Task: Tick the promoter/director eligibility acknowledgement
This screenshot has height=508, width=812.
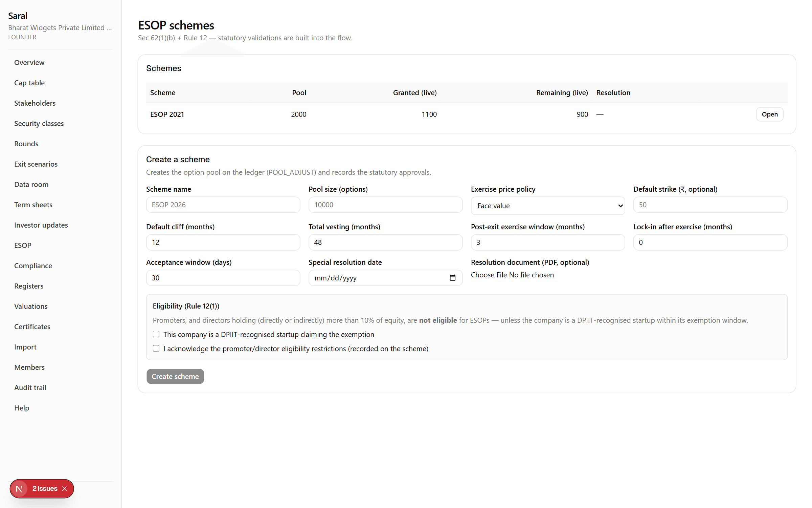Action: [x=156, y=348]
